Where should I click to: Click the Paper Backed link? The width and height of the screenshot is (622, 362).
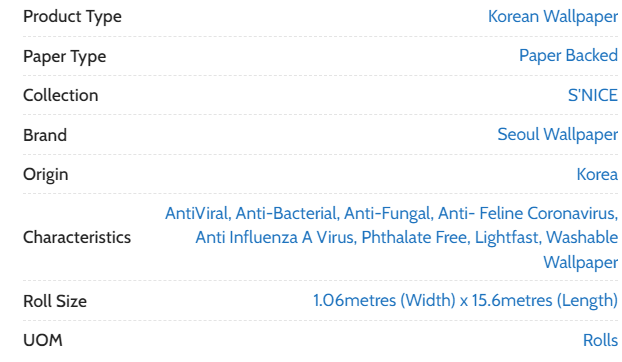pos(568,56)
